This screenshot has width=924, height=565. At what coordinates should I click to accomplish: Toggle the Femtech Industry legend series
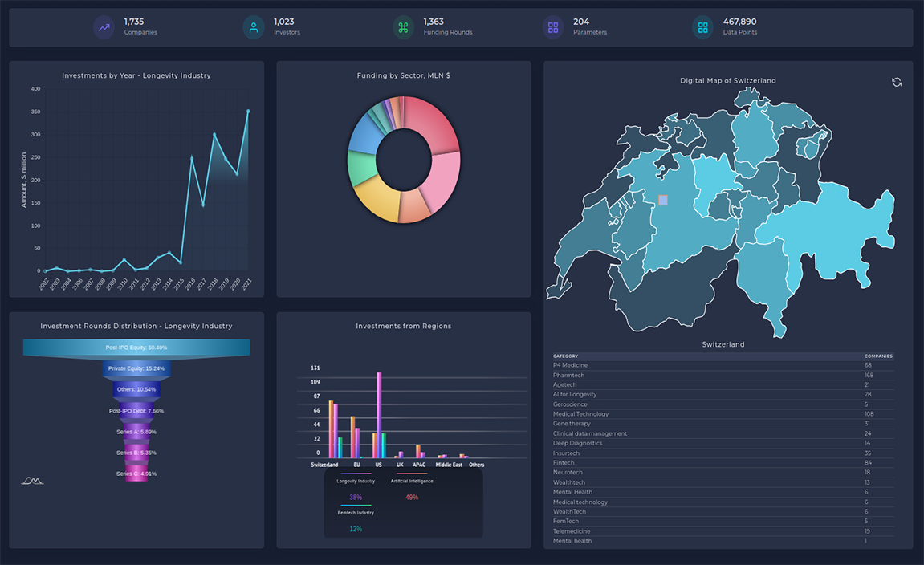tap(356, 512)
